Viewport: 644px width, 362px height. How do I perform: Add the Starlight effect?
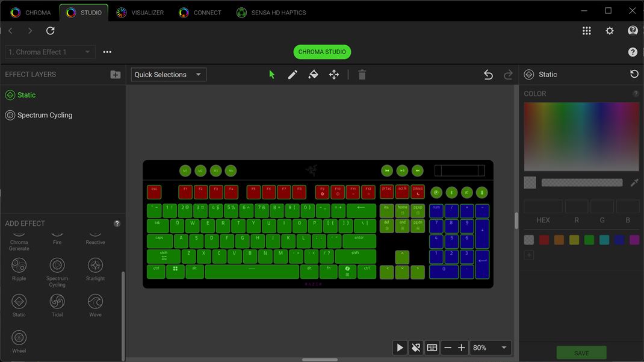pyautogui.click(x=95, y=269)
